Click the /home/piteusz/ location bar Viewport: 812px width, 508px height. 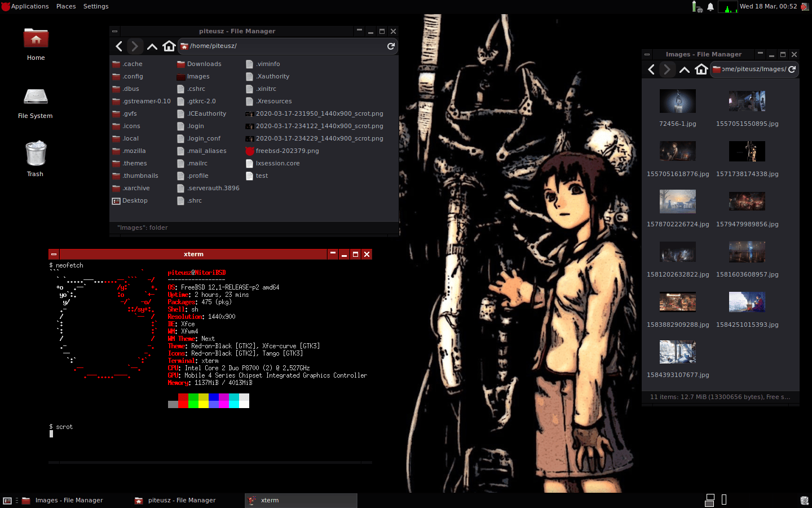[282, 46]
